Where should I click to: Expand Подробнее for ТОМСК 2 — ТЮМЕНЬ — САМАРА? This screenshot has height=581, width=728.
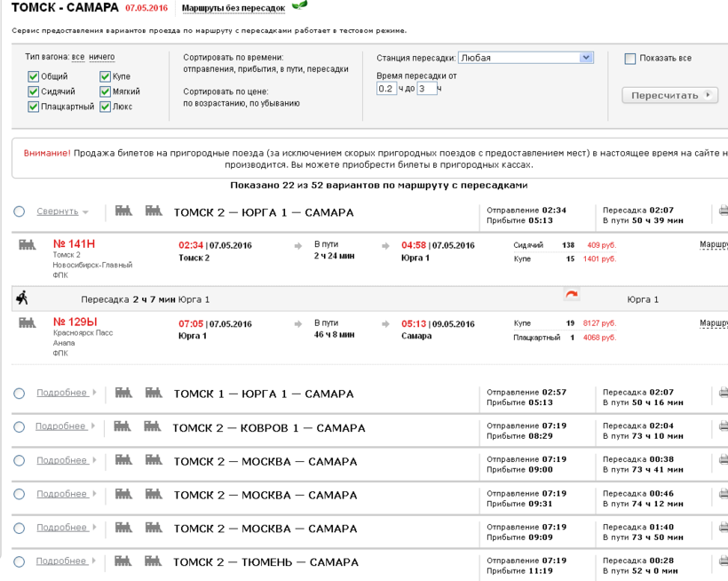(x=61, y=561)
